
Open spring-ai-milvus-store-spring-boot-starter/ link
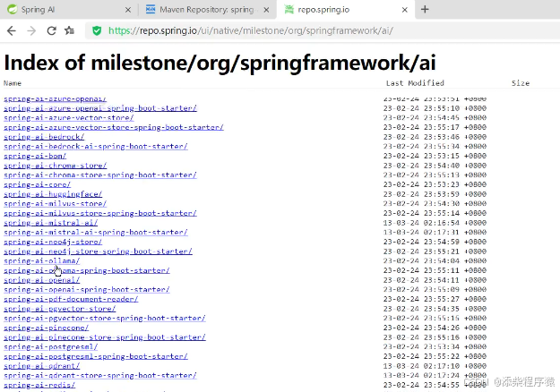point(100,213)
